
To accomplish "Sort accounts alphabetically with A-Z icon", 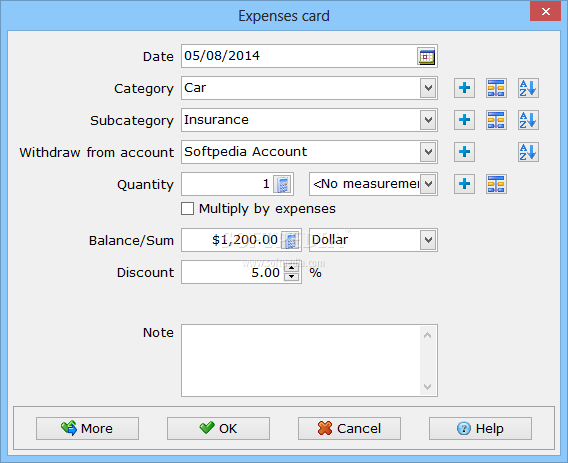I will click(528, 152).
